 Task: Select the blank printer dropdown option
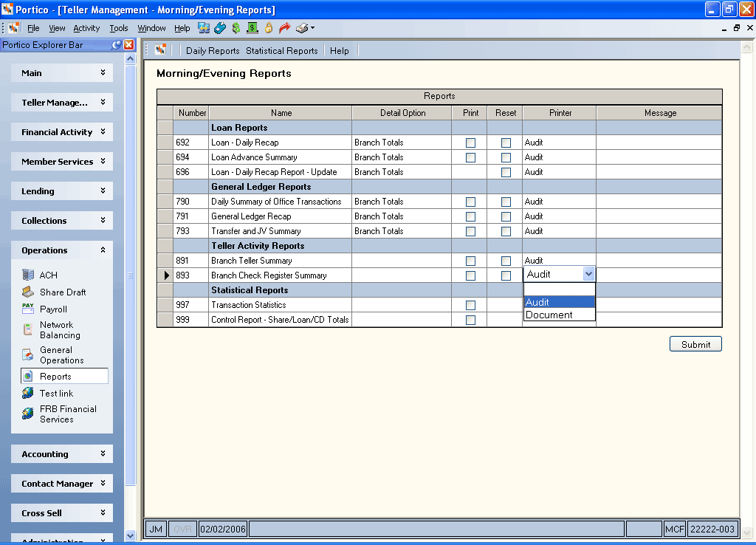[560, 289]
